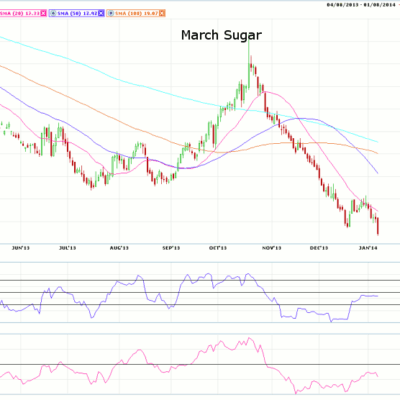Select the SEP'13 axis label
Viewport: 400px width, 400px height.
coord(171,248)
